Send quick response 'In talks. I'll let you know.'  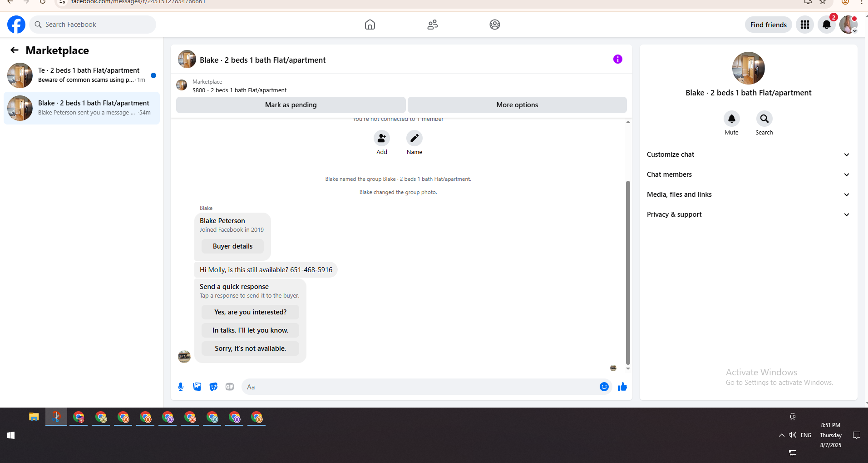[251, 330]
